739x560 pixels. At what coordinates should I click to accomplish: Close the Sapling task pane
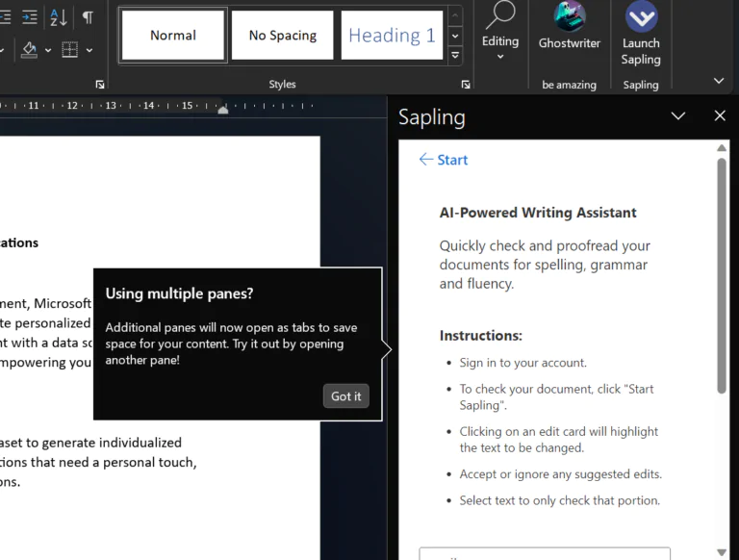(x=720, y=116)
